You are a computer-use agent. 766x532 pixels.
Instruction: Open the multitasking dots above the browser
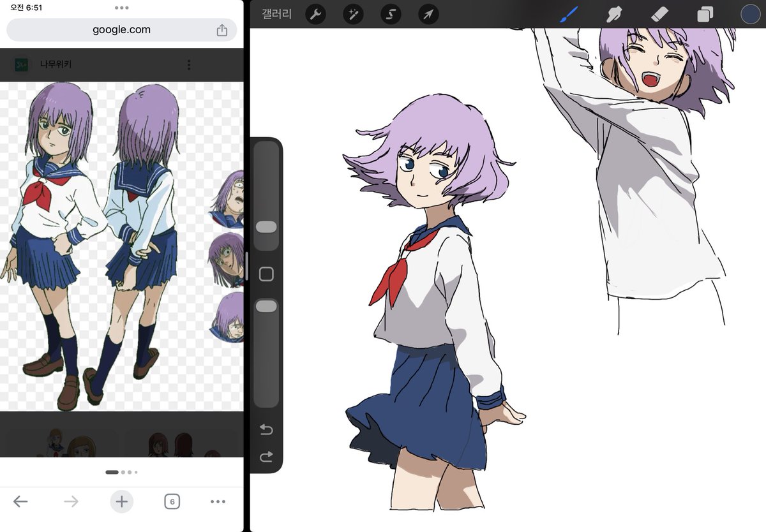pos(121,8)
